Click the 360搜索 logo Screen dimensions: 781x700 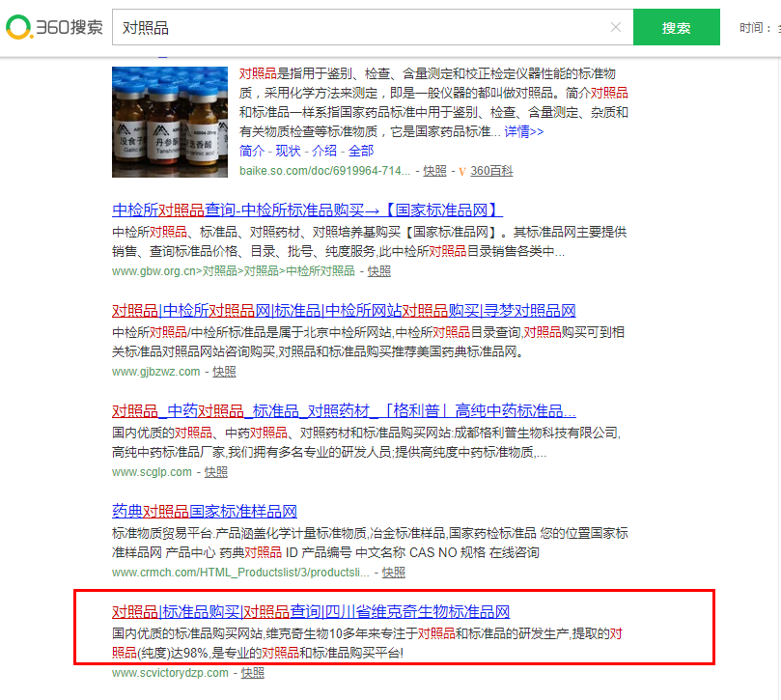pos(54,27)
